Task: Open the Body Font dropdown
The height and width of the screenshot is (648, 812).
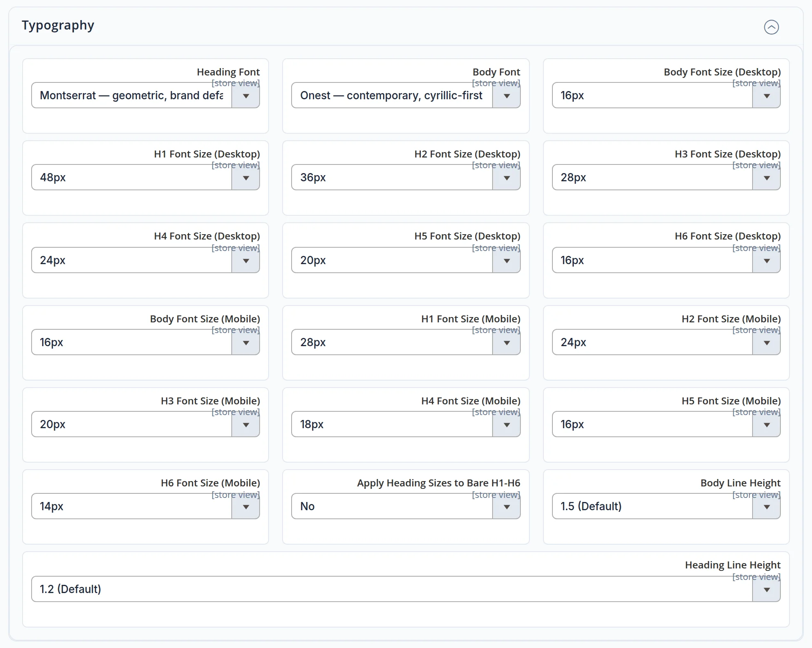Action: click(x=406, y=96)
